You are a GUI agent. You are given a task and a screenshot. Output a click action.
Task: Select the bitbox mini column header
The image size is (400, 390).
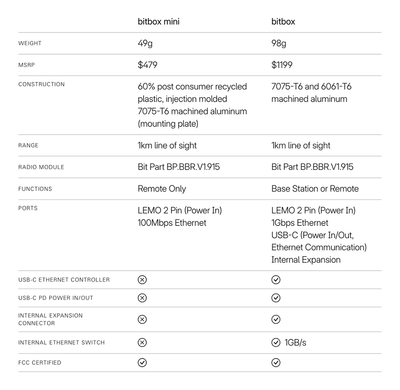[x=158, y=22]
